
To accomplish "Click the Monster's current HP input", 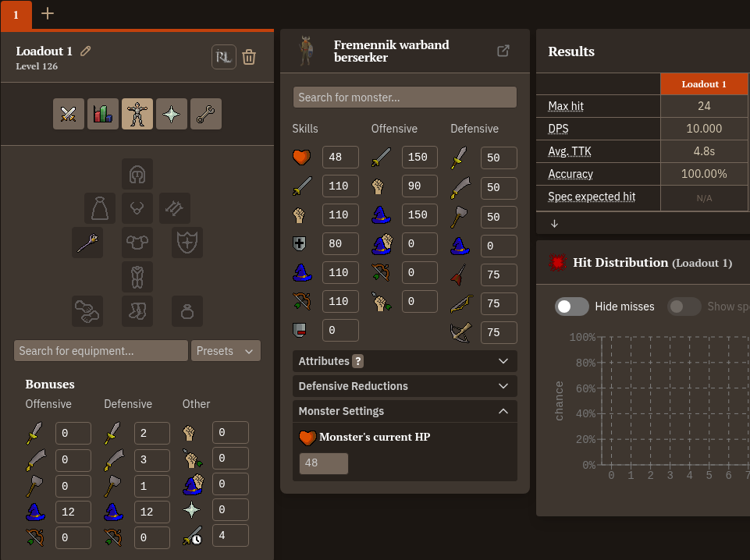I will [x=324, y=463].
